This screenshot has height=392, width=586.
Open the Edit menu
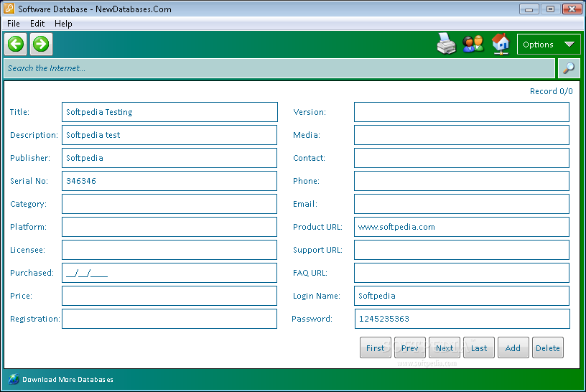pos(37,24)
